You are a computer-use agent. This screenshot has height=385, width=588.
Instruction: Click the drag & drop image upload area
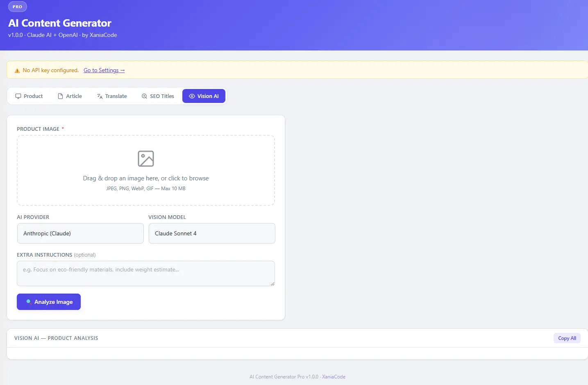(146, 171)
